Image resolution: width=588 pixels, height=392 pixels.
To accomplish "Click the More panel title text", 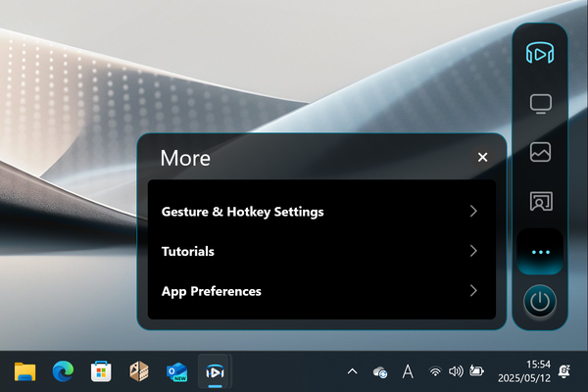I will click(x=185, y=158).
